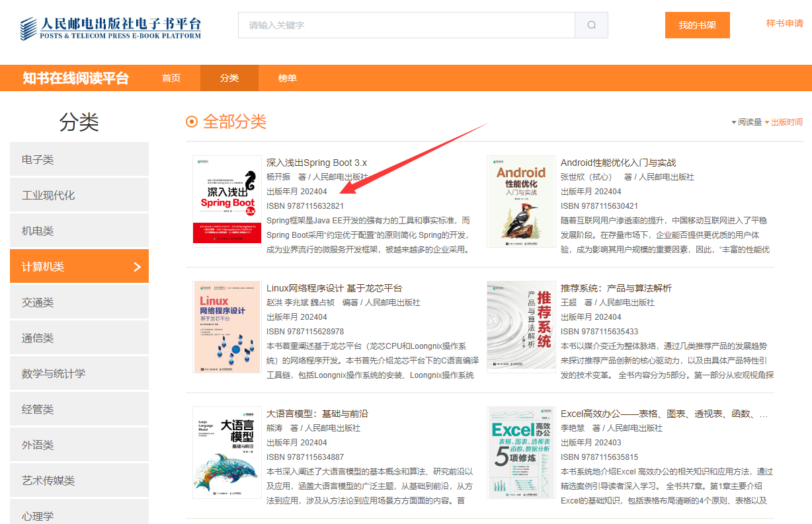The image size is (812, 524).
Task: Click the 我的书架 button
Action: click(697, 25)
